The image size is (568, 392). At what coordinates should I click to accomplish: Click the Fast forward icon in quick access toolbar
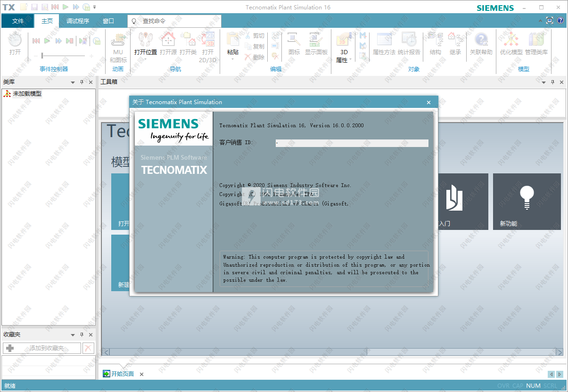(x=76, y=7)
